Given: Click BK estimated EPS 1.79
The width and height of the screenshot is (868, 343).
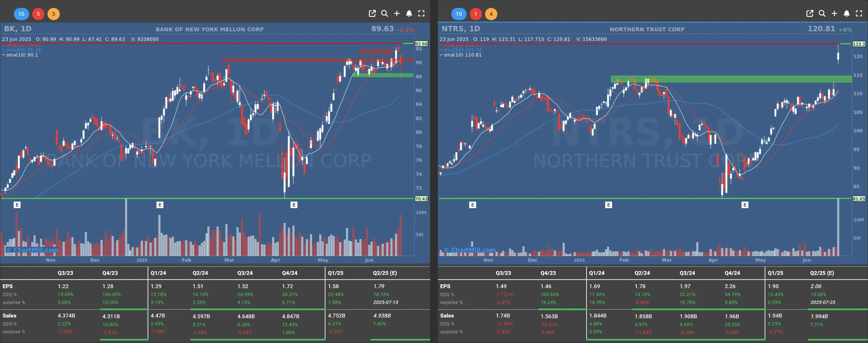Looking at the screenshot, I should tap(379, 286).
